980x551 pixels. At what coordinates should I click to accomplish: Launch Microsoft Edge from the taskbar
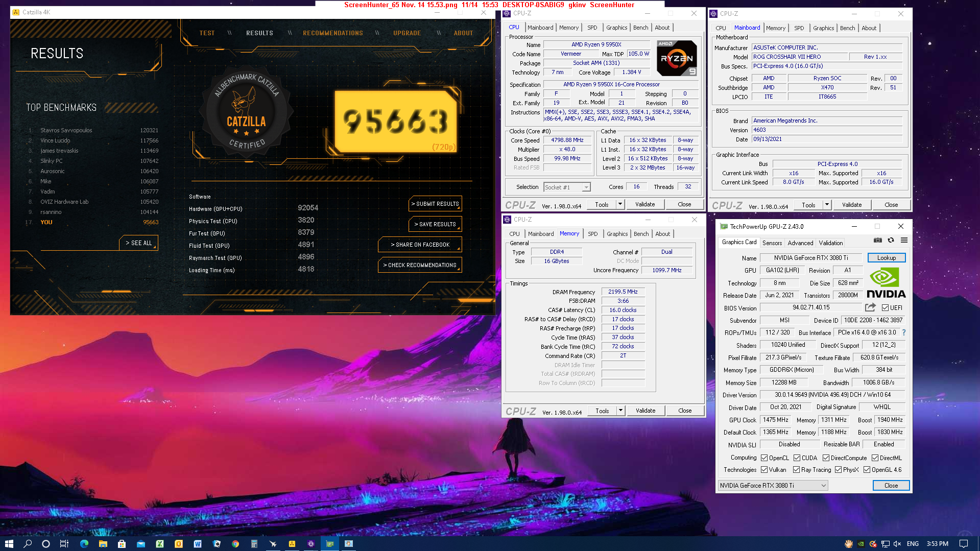click(84, 543)
